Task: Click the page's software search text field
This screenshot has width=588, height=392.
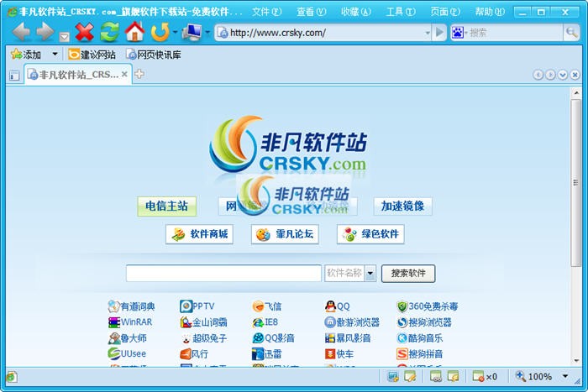Action: click(224, 273)
